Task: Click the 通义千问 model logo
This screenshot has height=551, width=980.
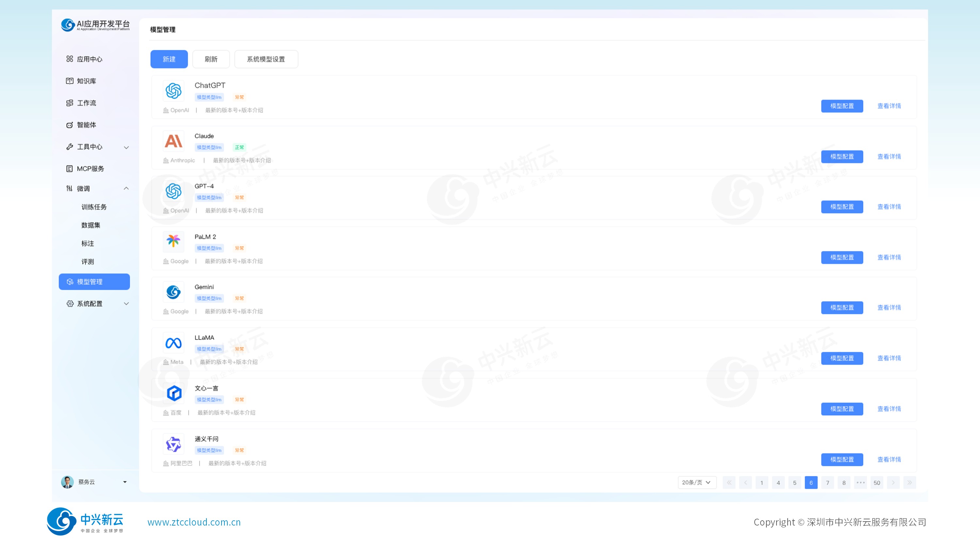Action: coord(173,444)
